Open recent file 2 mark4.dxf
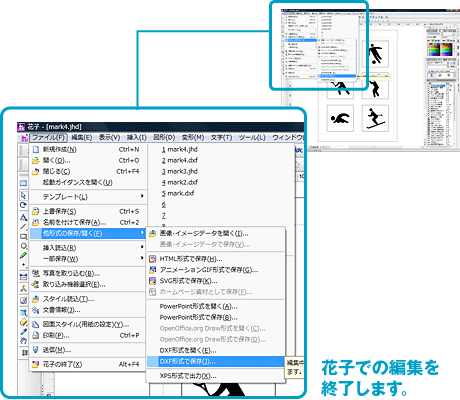Viewport: 460px width, 400px height. pos(180,160)
